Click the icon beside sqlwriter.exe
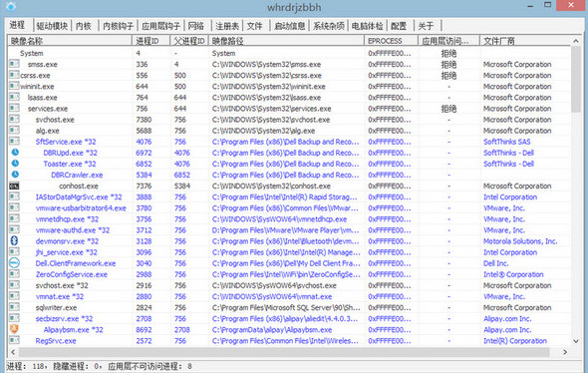The height and width of the screenshot is (373, 588). tap(14, 307)
